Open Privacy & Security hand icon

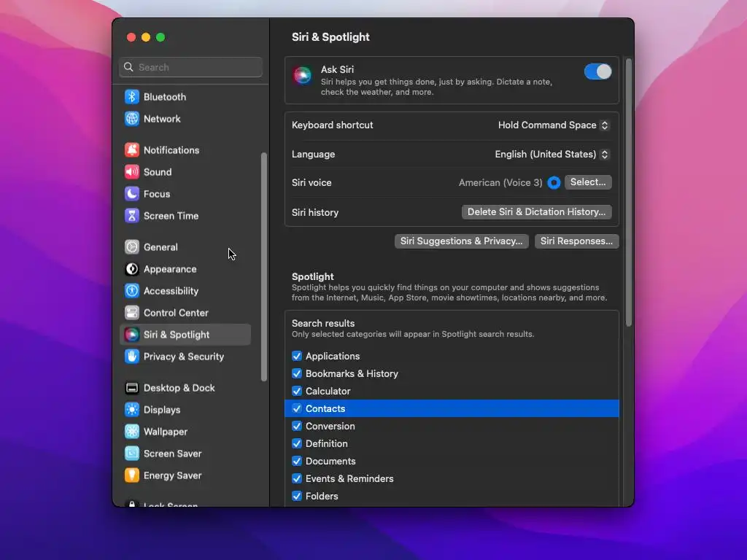pyautogui.click(x=132, y=357)
